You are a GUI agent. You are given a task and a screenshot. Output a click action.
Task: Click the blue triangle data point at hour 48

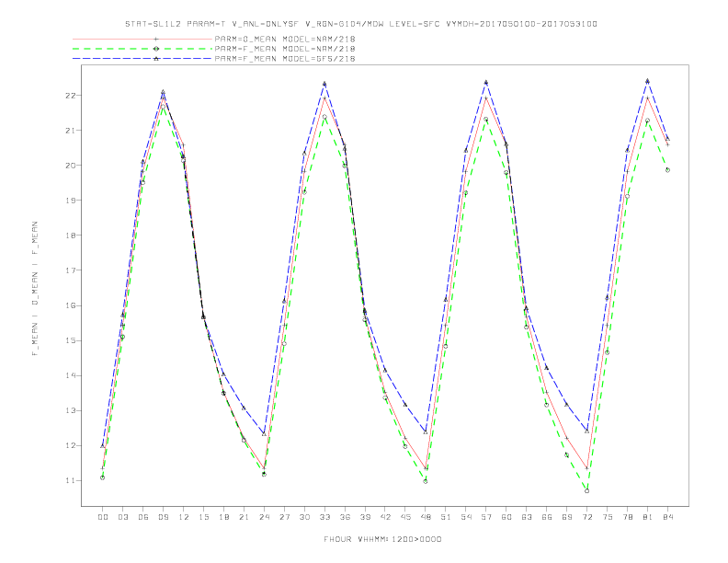tap(426, 432)
